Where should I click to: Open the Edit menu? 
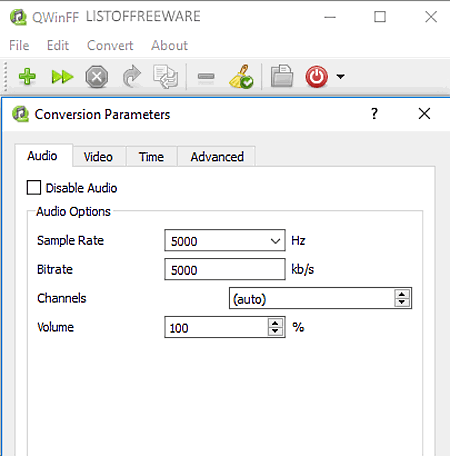pyautogui.click(x=58, y=45)
